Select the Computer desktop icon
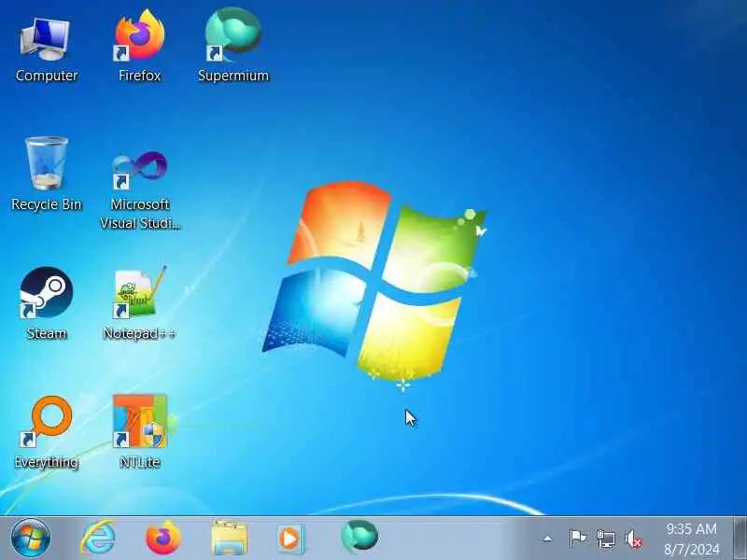This screenshot has height=560, width=747. tap(46, 48)
